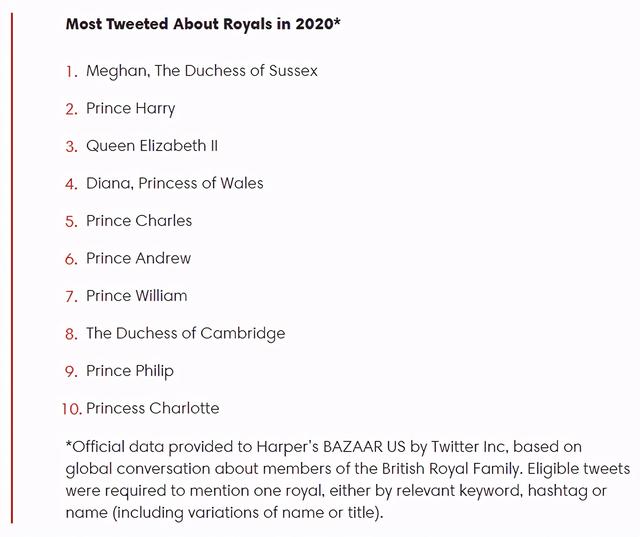Image resolution: width=640 pixels, height=537 pixels.
Task: Select the Prince Philip entry
Action: point(130,371)
